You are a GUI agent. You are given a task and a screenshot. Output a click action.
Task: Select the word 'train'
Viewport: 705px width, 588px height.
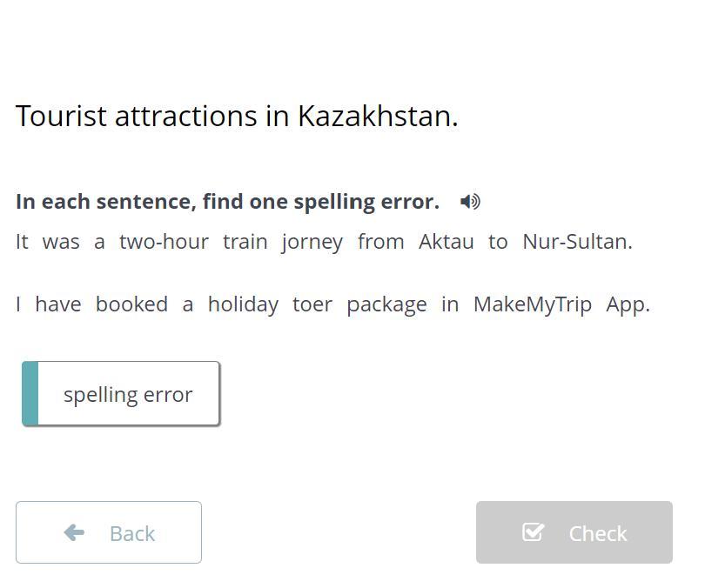pyautogui.click(x=245, y=242)
